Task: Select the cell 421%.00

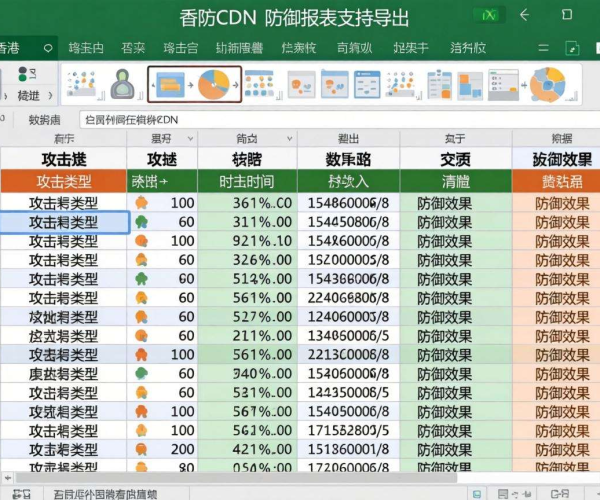Action: [x=247, y=449]
